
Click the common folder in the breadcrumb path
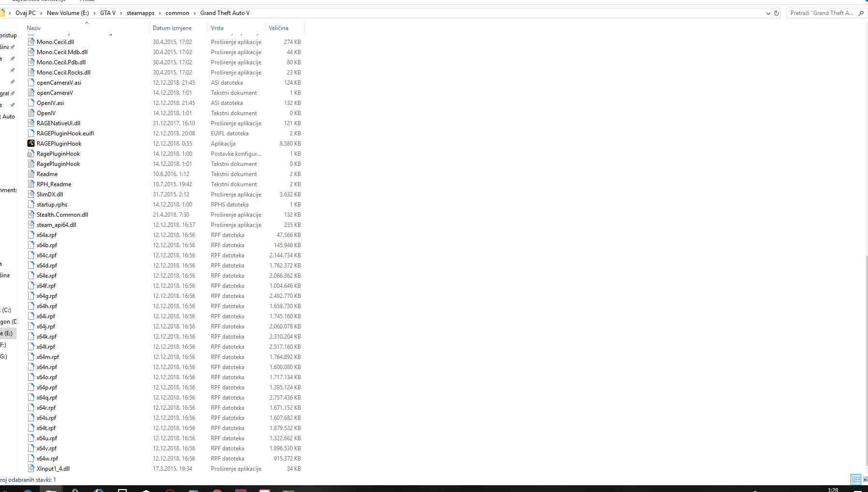pos(177,13)
